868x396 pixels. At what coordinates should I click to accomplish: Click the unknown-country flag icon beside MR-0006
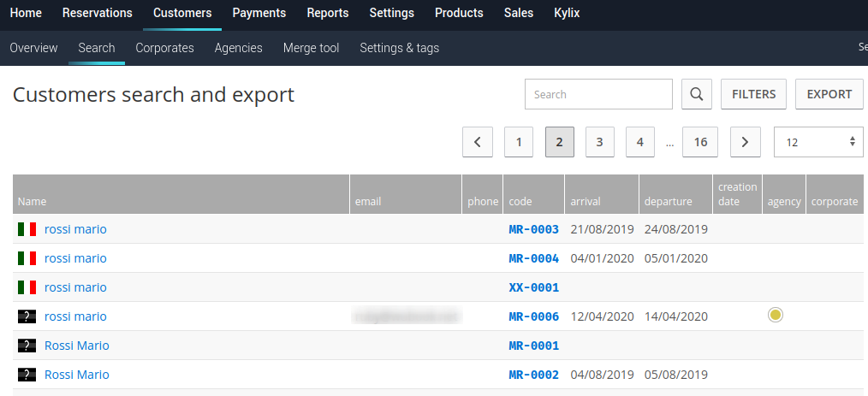[27, 316]
